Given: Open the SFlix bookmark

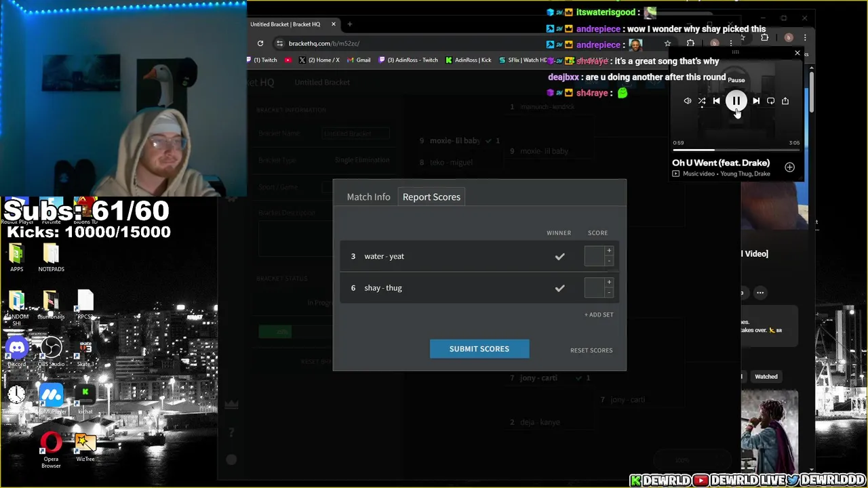Looking at the screenshot, I should (x=522, y=60).
